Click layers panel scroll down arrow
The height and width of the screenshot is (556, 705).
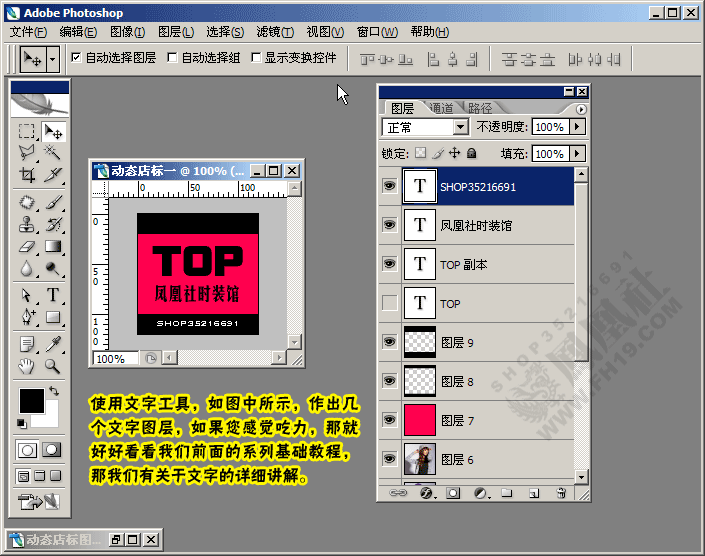[x=581, y=476]
